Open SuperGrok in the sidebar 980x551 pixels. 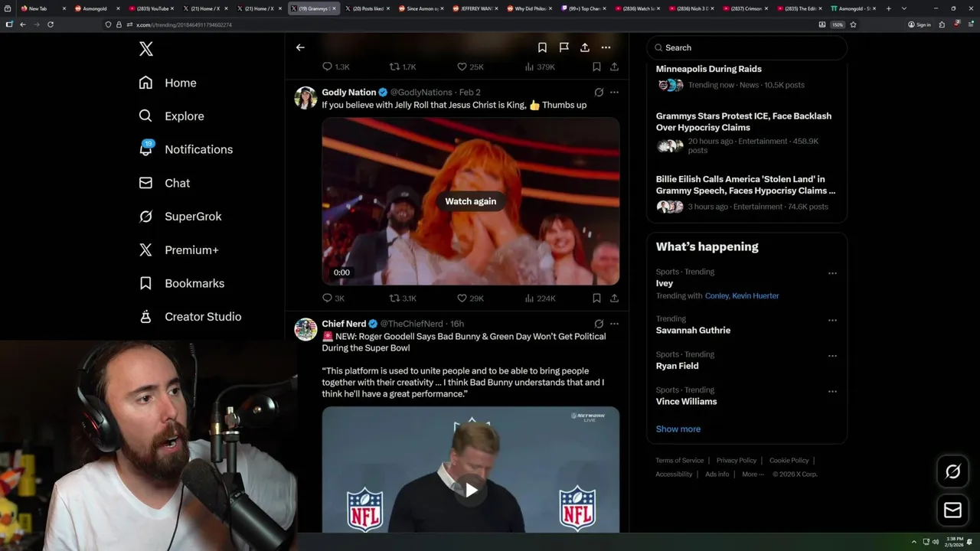pyautogui.click(x=181, y=217)
